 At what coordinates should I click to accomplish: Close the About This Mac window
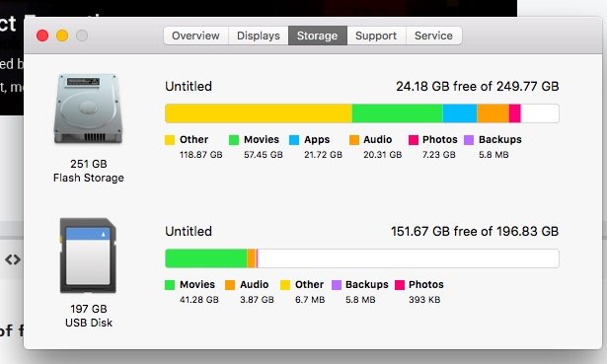42,36
